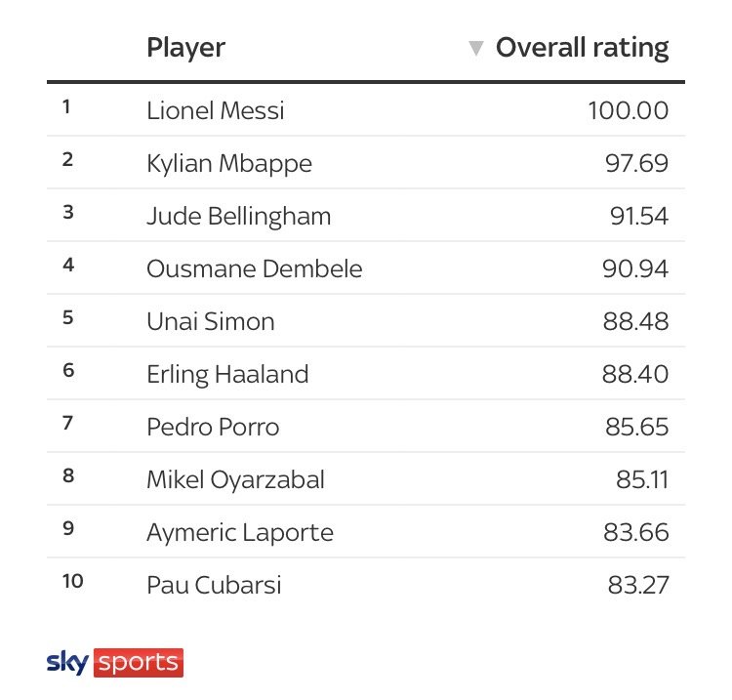Click the sort arrow beside Overall rating
The height and width of the screenshot is (700, 732).
point(475,48)
